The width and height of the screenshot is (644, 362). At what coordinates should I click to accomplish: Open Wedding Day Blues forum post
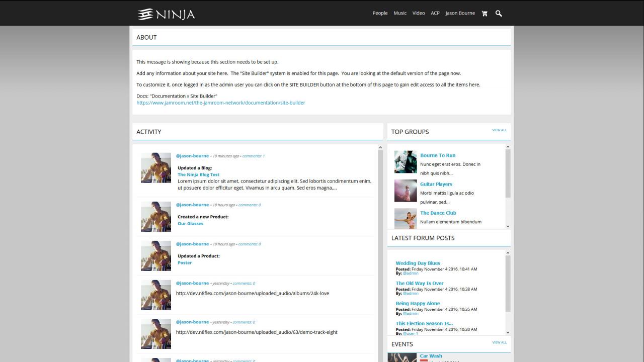[418, 263]
